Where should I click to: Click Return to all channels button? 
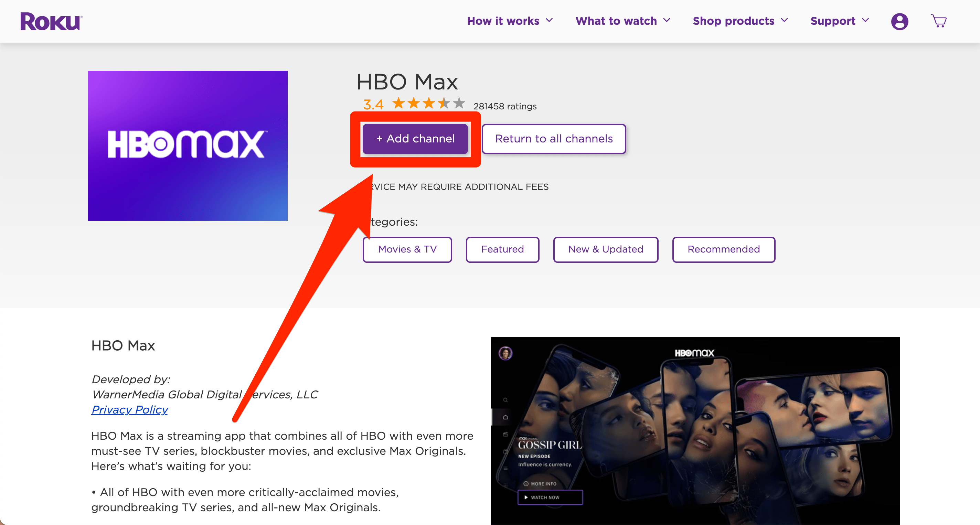(x=554, y=139)
